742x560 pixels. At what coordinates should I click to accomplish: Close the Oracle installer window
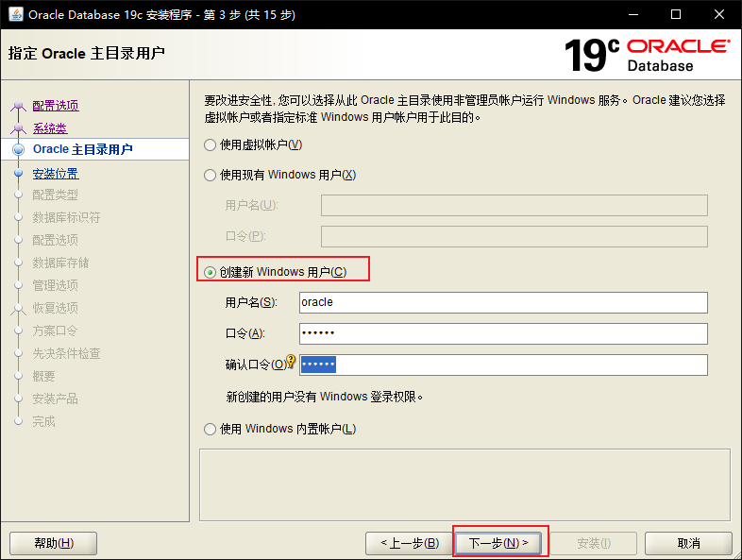[718, 14]
